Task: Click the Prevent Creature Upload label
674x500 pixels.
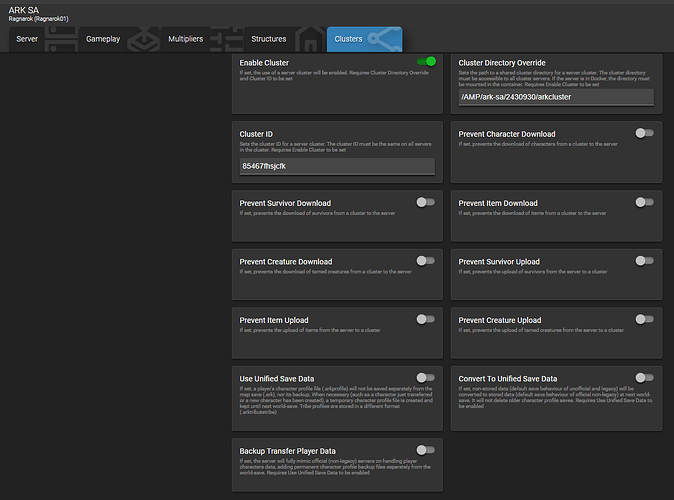Action: tap(500, 320)
